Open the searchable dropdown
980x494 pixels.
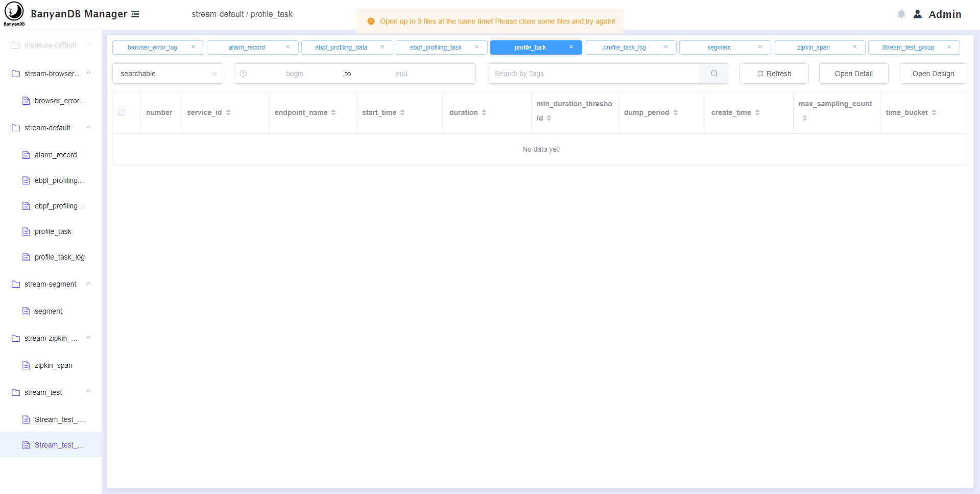[x=168, y=74]
